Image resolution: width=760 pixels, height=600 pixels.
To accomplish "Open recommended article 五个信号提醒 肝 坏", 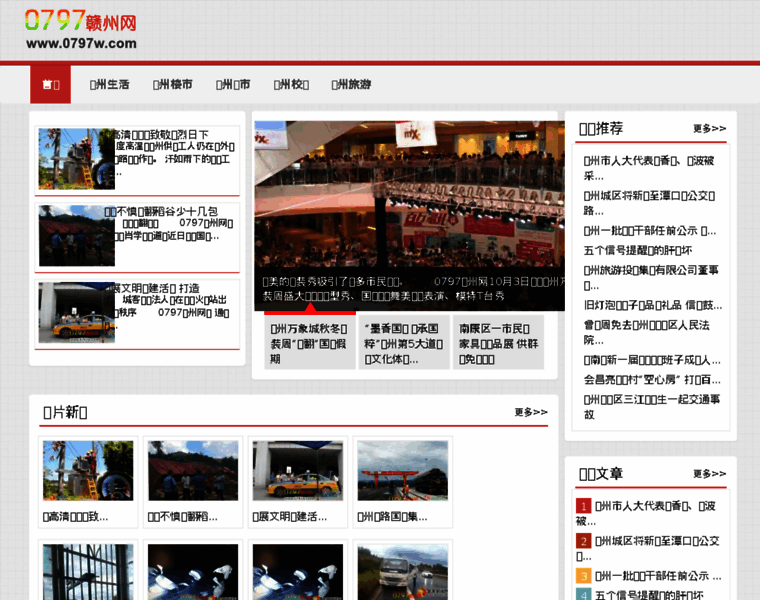I will [638, 251].
